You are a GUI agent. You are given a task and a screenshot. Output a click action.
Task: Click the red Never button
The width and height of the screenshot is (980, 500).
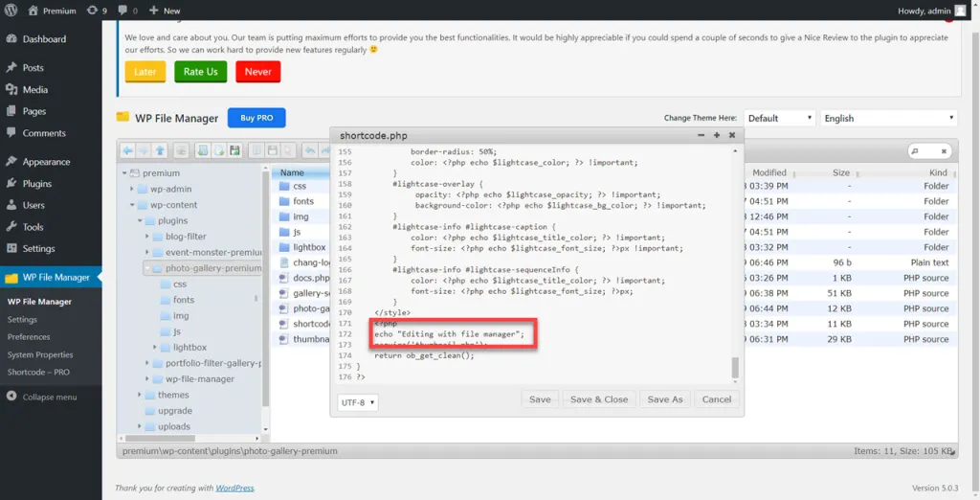click(258, 71)
